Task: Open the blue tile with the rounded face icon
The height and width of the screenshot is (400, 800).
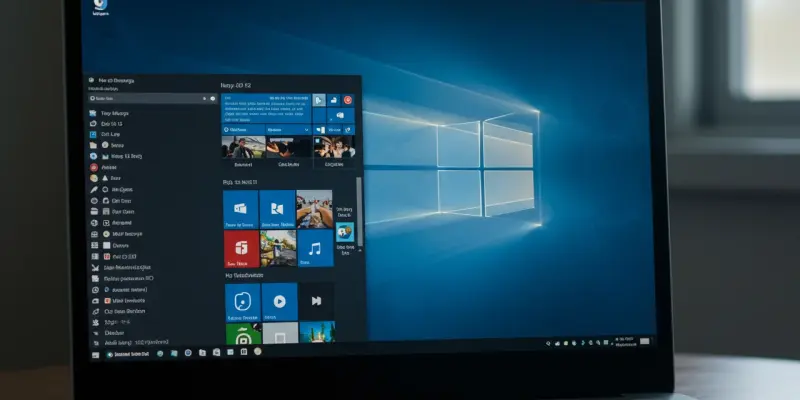Action: pyautogui.click(x=241, y=301)
